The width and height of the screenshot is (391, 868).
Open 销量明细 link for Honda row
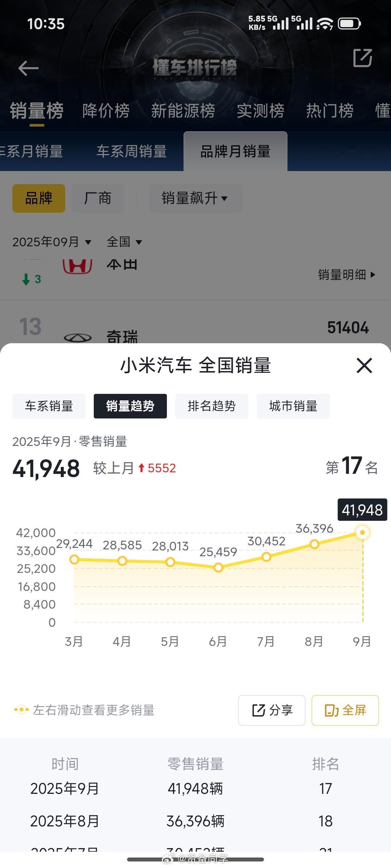346,275
